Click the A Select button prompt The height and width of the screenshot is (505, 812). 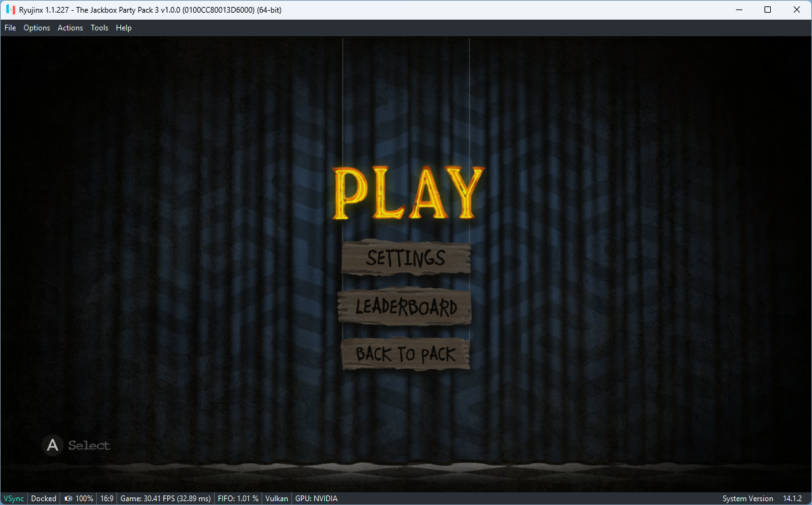tap(76, 445)
